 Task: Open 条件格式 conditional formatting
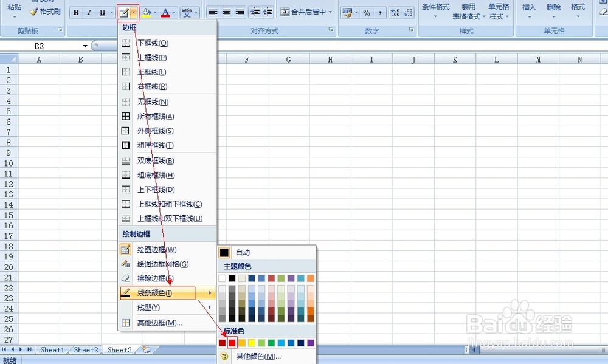[435, 11]
